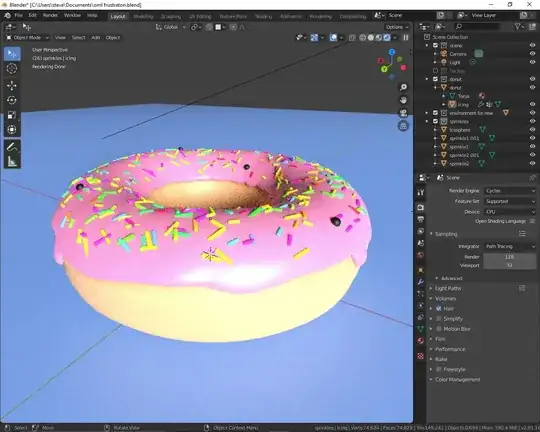The width and height of the screenshot is (540, 432).
Task: Open the Object Constraints properties tab
Action: [x=420, y=317]
